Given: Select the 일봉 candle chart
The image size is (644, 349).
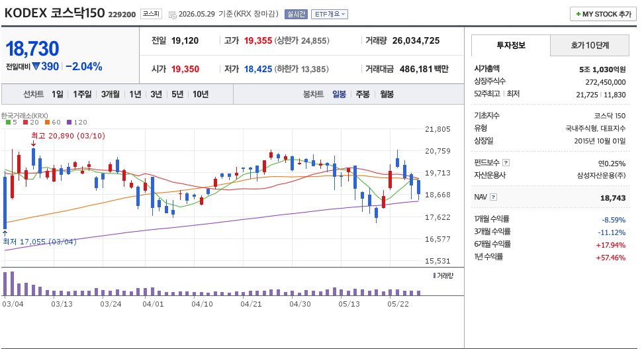Looking at the screenshot, I should point(340,94).
